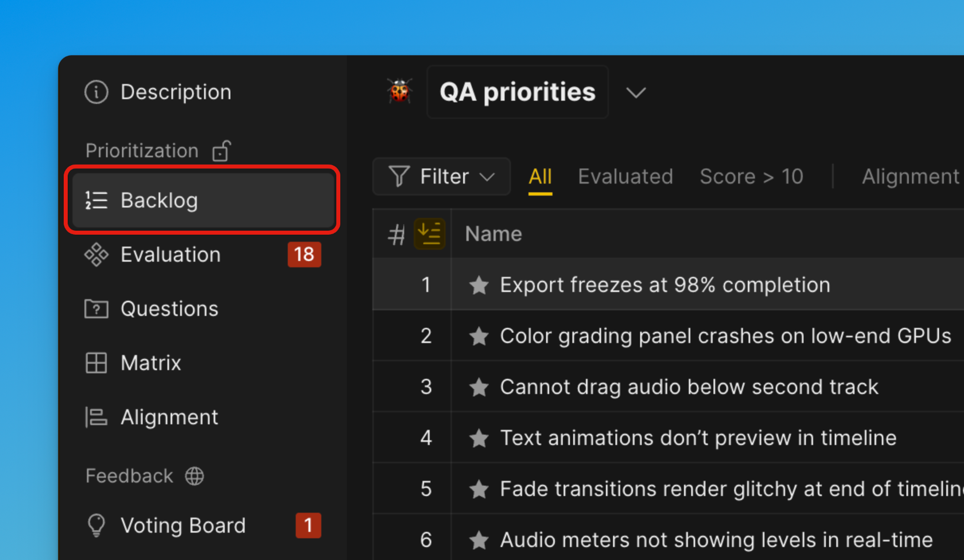Image resolution: width=964 pixels, height=560 pixels.
Task: Open the Matrix view in sidebar
Action: [x=150, y=363]
